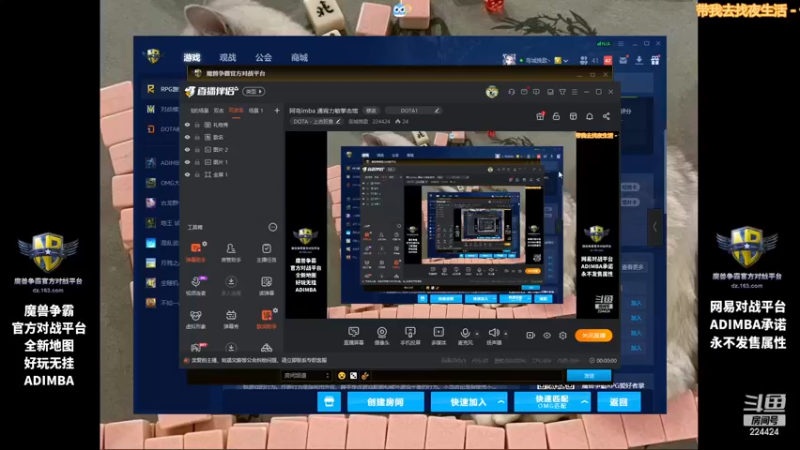800x450 pixels.
Task: Open the emoji picker in the chat bar
Action: pos(341,376)
